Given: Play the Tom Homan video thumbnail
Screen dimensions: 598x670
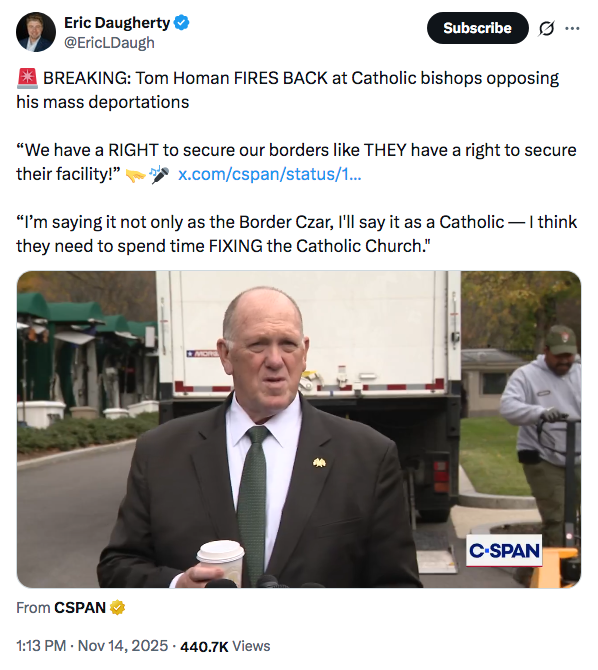Looking at the screenshot, I should [299, 429].
